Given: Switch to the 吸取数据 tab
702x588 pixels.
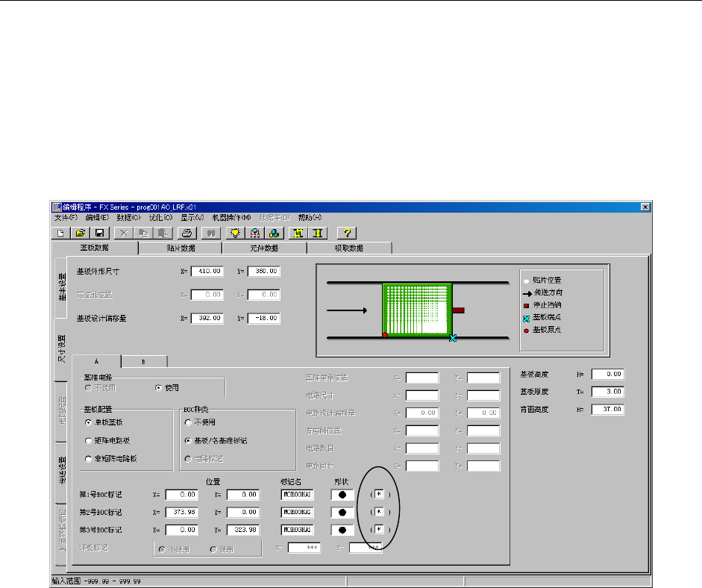Looking at the screenshot, I should [x=348, y=248].
